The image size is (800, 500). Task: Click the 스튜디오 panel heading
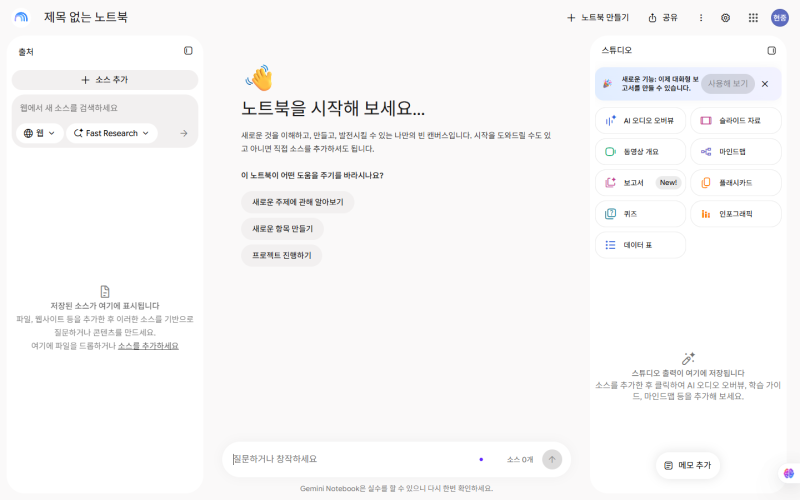(616, 50)
